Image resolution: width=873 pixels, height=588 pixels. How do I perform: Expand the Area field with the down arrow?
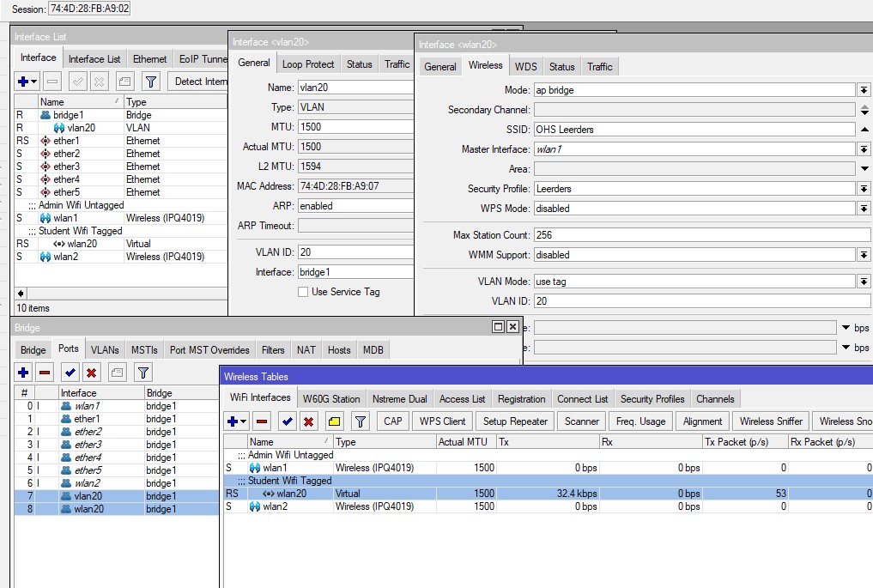pyautogui.click(x=864, y=169)
